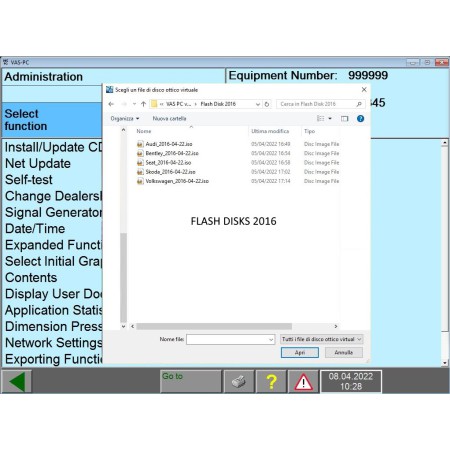Click the VAS-PC list scrollbar up arrow
This screenshot has height=450, width=450.
click(x=445, y=143)
